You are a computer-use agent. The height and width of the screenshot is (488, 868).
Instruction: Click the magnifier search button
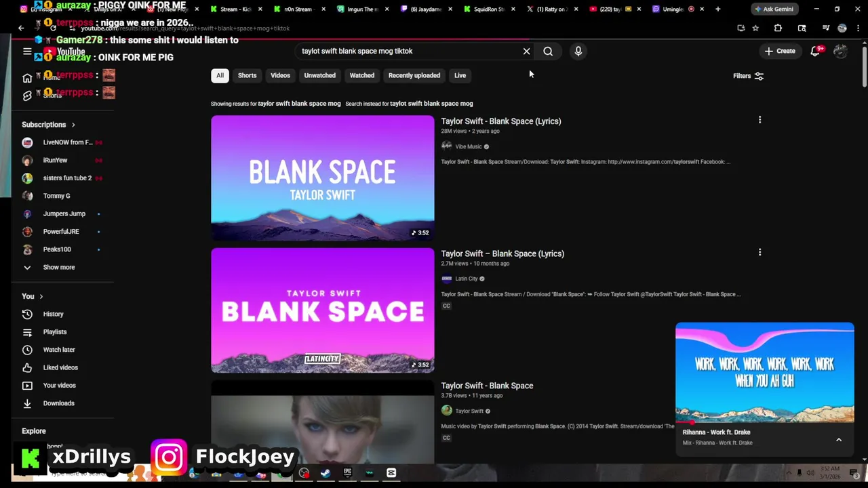tap(548, 51)
